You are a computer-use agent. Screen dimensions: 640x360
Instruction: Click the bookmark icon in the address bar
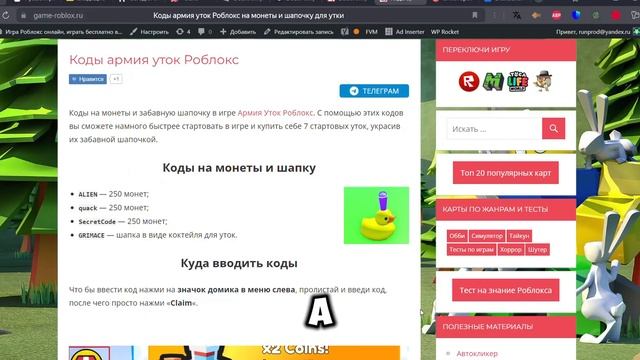(475, 15)
